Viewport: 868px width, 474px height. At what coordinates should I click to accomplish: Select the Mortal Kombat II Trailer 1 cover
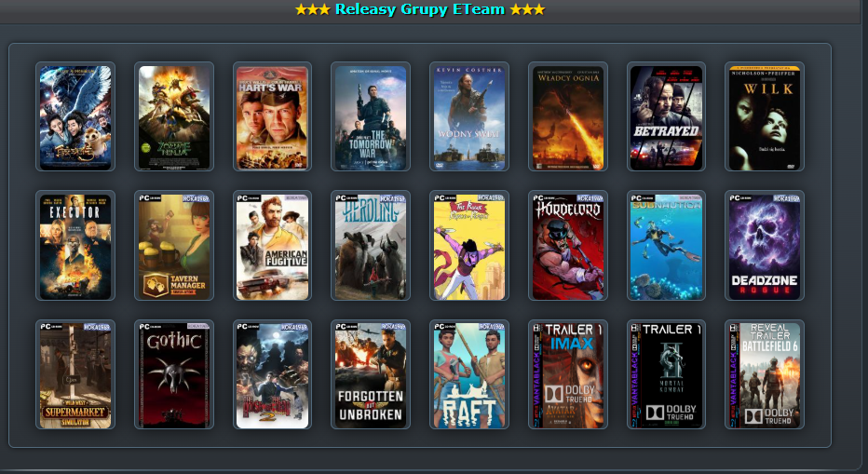coord(666,374)
